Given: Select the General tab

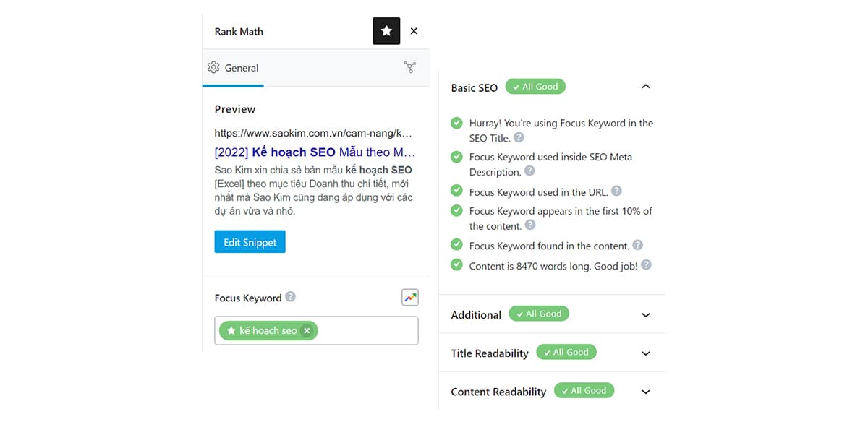Looking at the screenshot, I should click(233, 67).
